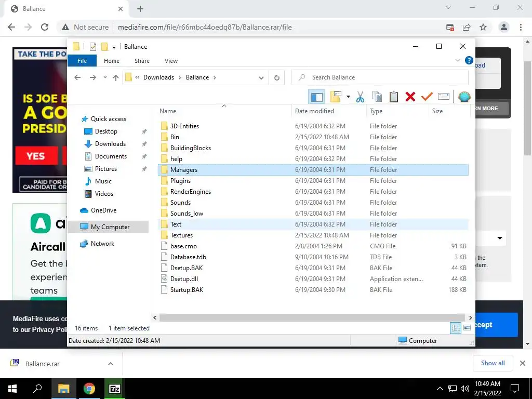Open the Chrome three-dot menu
This screenshot has height=399, width=532.
tap(521, 27)
